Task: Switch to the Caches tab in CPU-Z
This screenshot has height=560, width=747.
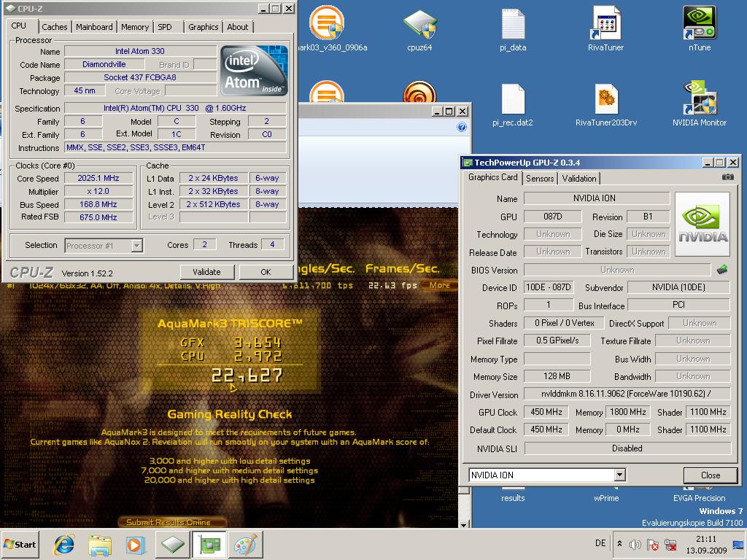Action: tap(55, 27)
